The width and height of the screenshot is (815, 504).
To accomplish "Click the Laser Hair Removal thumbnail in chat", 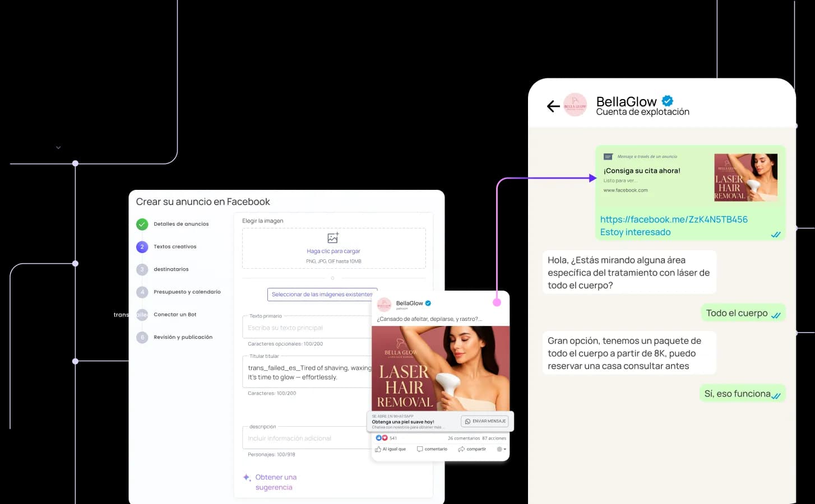I will [745, 177].
